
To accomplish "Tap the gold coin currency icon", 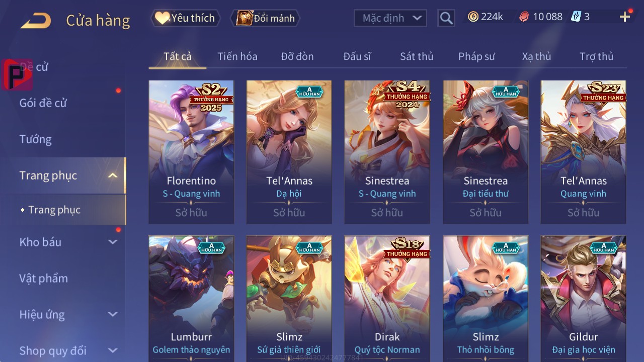I will pyautogui.click(x=473, y=17).
